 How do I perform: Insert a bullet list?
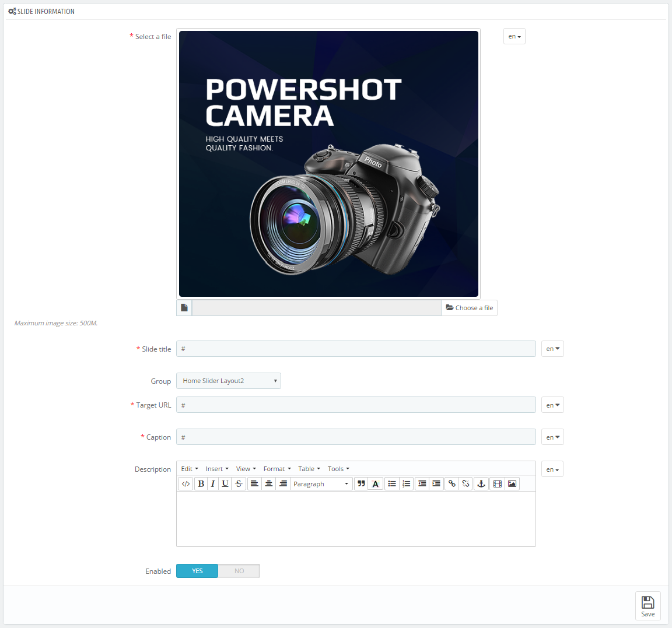392,483
